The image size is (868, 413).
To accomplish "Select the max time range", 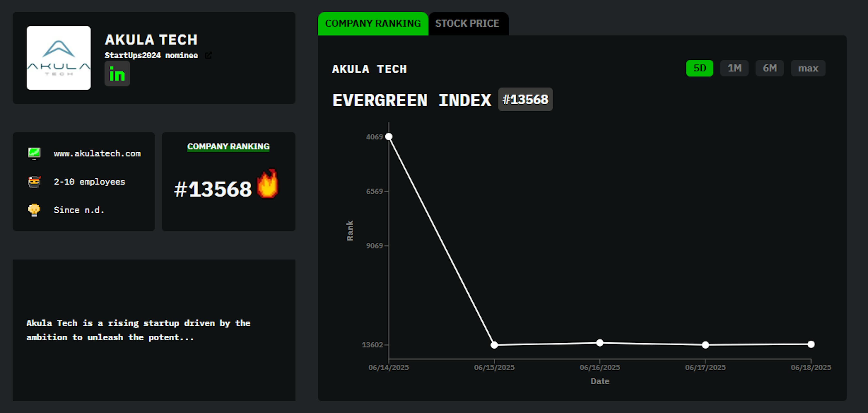I will (808, 68).
